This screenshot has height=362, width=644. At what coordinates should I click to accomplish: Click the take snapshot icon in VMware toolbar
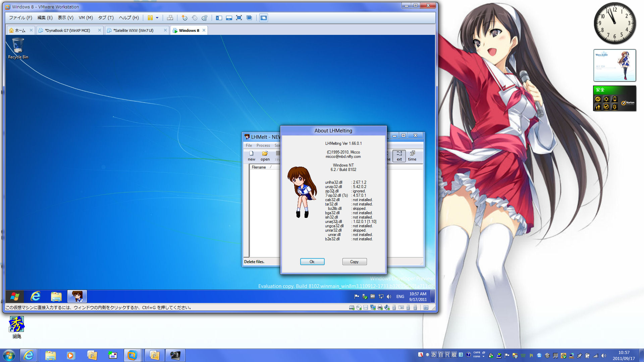coord(184,18)
